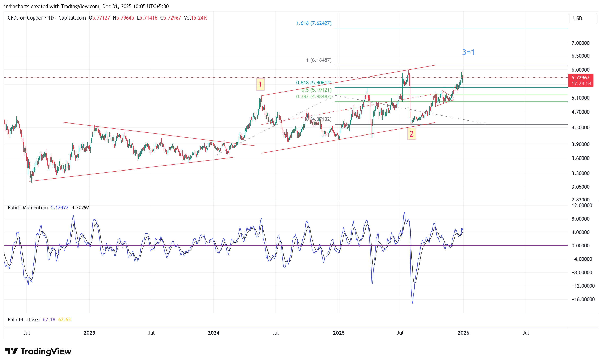Click the indiacharts TradingView.com header text
The image size is (603, 364).
86,6
